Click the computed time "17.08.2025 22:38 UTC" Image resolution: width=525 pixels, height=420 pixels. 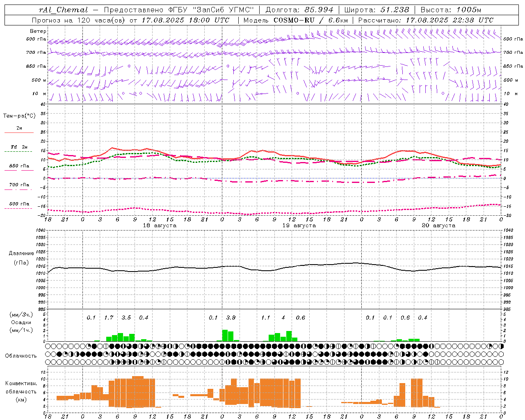tap(449, 20)
